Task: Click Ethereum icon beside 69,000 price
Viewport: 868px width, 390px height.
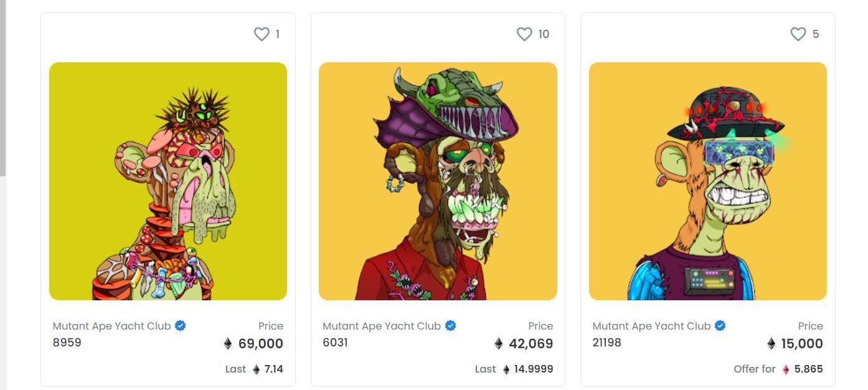Action: (228, 344)
